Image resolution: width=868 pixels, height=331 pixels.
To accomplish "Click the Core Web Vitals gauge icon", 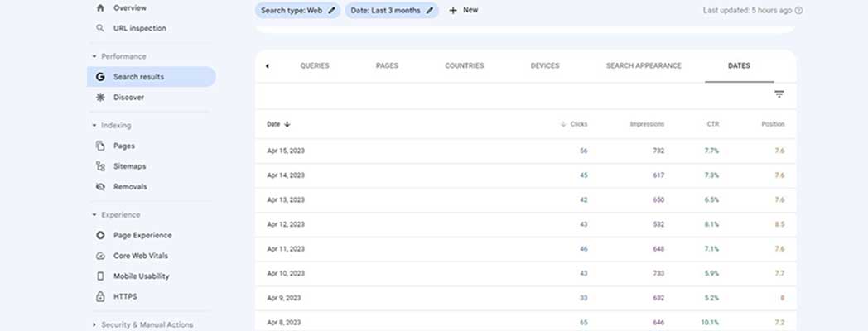I will pos(100,256).
